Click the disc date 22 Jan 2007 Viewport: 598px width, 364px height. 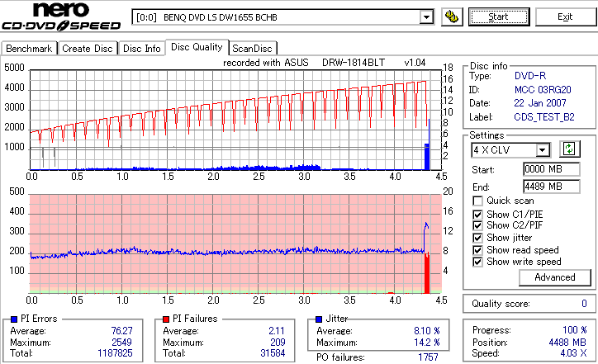(540, 103)
